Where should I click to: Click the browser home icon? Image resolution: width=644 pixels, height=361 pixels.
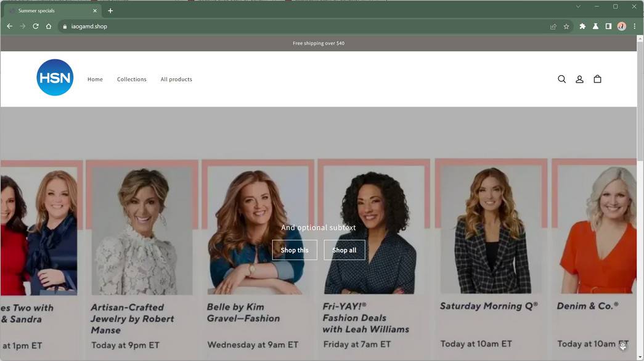coord(49,26)
